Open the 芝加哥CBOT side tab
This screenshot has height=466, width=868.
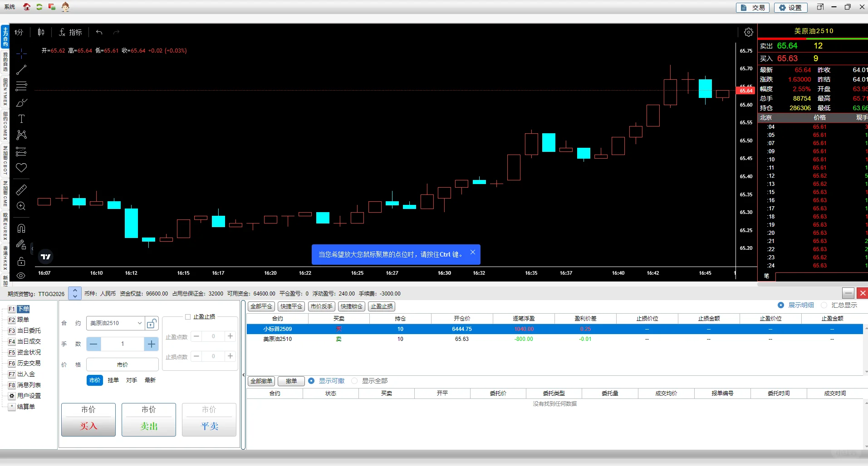5,160
